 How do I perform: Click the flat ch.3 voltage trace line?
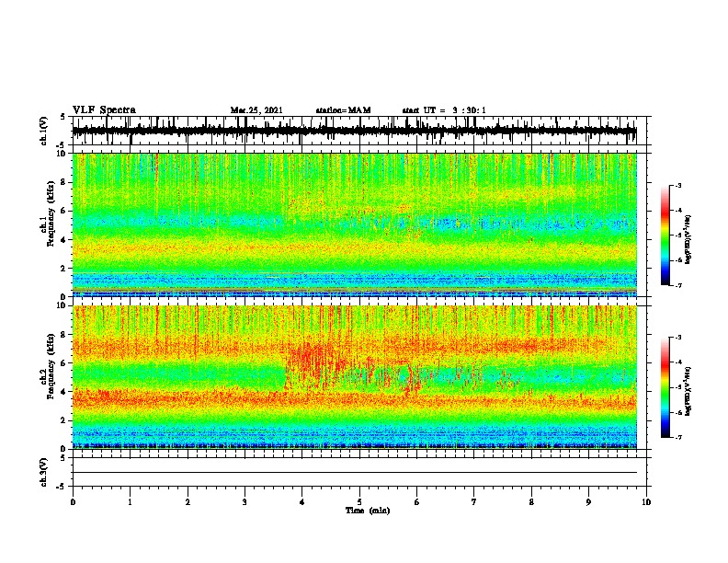point(354,473)
